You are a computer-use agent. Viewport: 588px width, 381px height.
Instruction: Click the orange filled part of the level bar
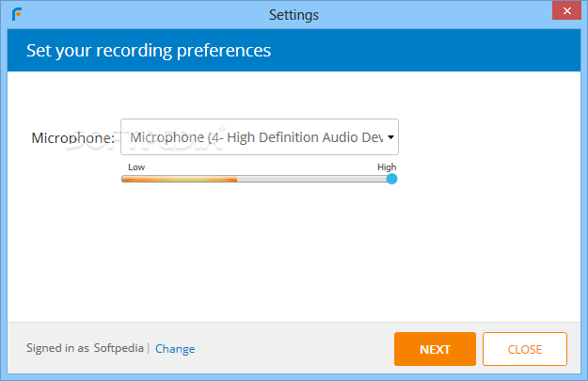point(180,180)
